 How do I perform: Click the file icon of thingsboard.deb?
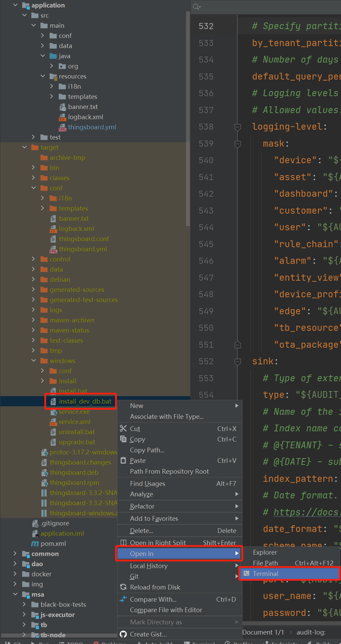(44, 473)
